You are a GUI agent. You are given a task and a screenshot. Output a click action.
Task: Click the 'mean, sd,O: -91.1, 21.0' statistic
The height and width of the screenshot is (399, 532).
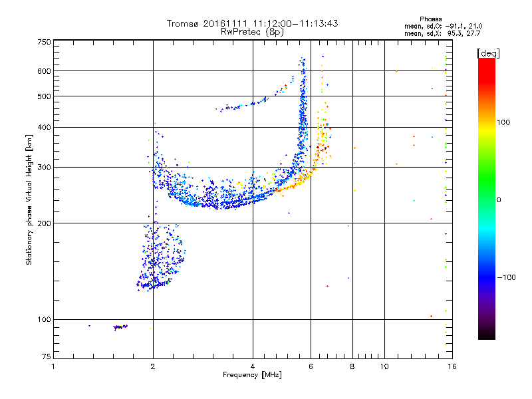coord(443,26)
